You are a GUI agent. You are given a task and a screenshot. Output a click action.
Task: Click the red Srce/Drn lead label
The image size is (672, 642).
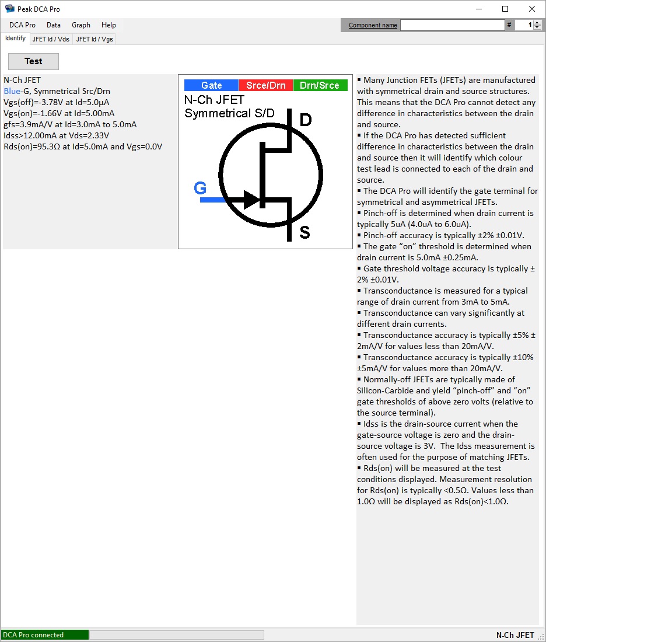(266, 85)
